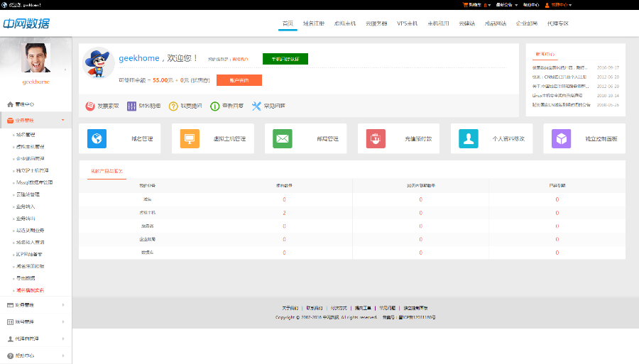
Task: Expand the financial management sidebar section
Action: [35, 305]
